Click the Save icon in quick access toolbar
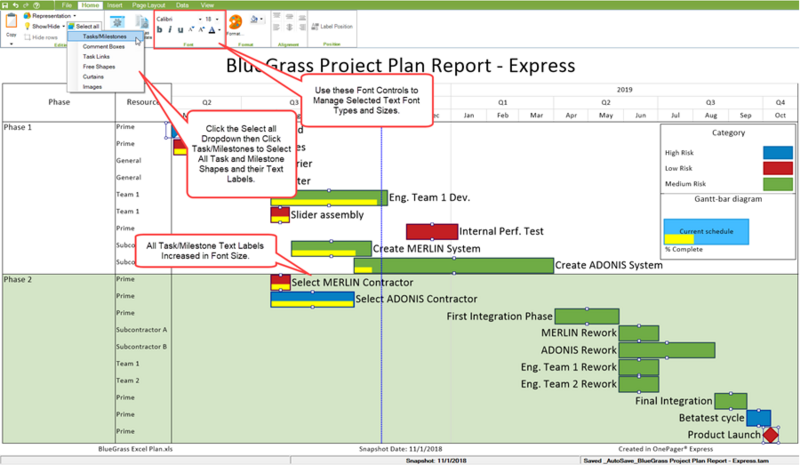The width and height of the screenshot is (800, 465). pos(5,5)
